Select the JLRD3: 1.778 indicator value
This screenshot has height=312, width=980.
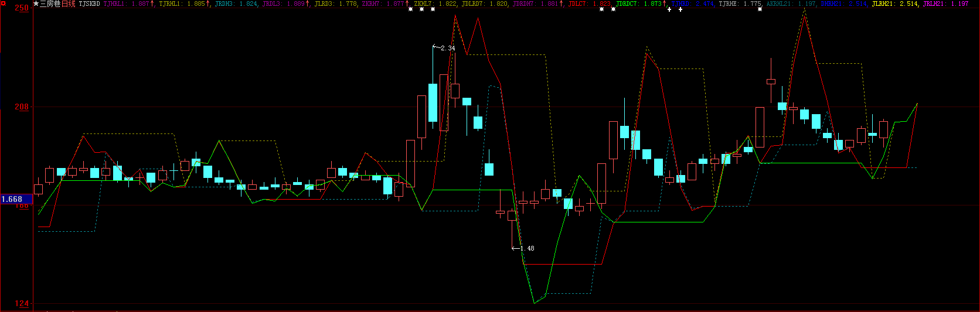(336, 4)
